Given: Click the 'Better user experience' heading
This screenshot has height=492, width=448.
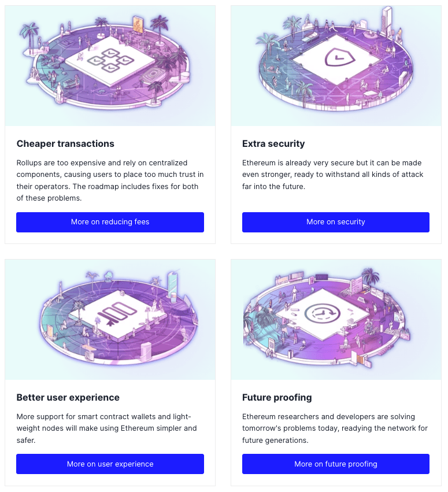Looking at the screenshot, I should click(x=68, y=398).
